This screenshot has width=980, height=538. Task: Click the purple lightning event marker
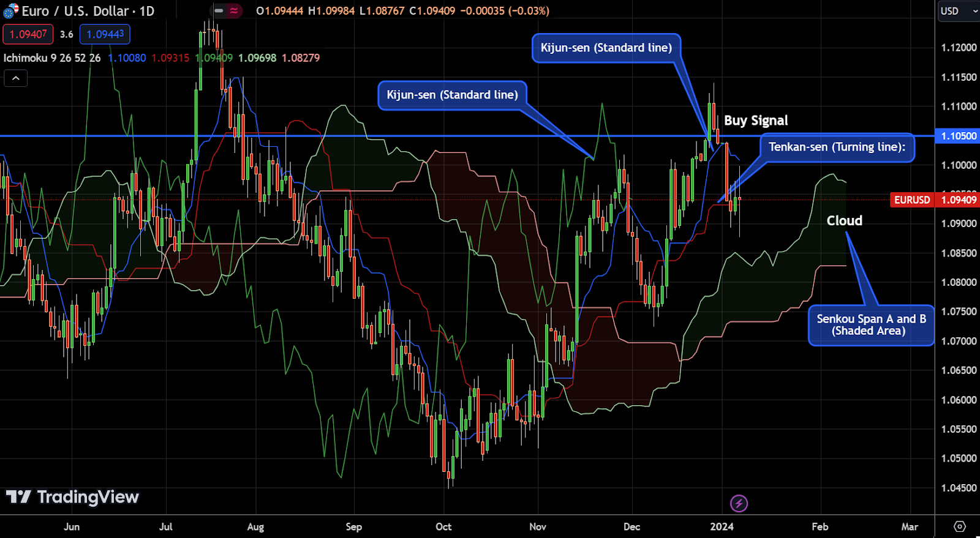(739, 504)
